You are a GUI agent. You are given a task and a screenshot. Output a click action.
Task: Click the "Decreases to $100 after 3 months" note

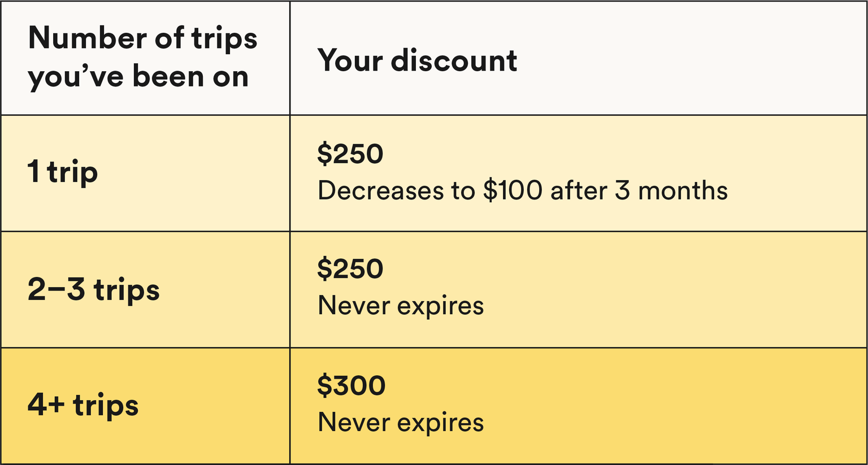(x=523, y=190)
